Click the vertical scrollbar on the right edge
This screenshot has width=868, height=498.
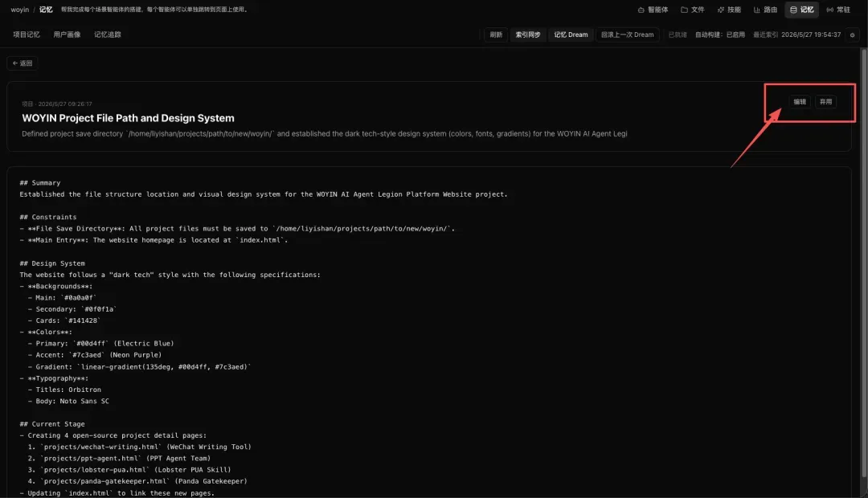coord(863,263)
